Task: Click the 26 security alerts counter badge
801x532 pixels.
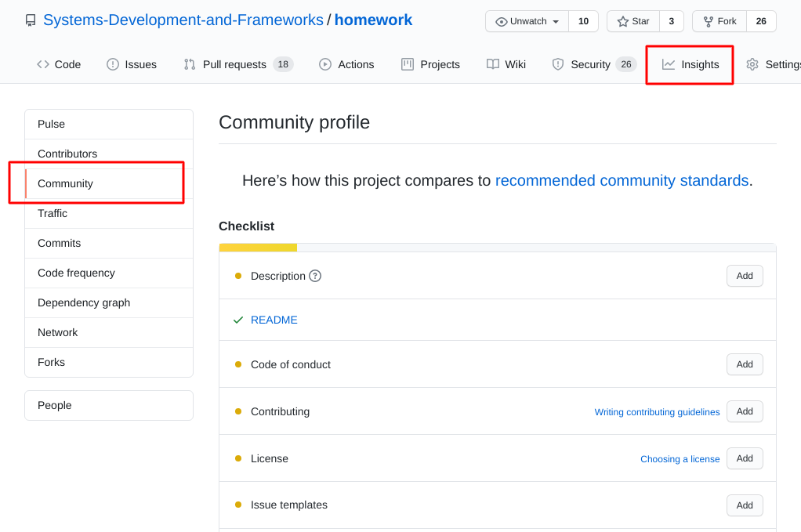Action: (x=626, y=64)
